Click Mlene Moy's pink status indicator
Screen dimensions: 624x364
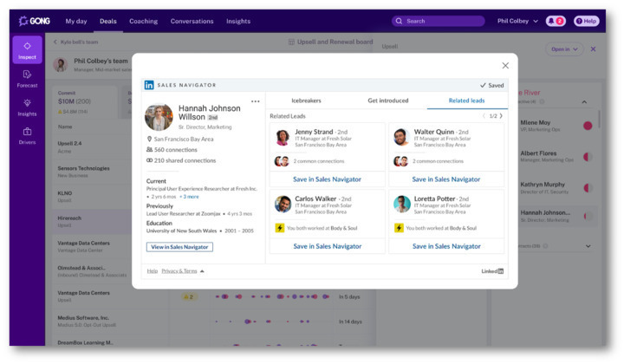588,126
